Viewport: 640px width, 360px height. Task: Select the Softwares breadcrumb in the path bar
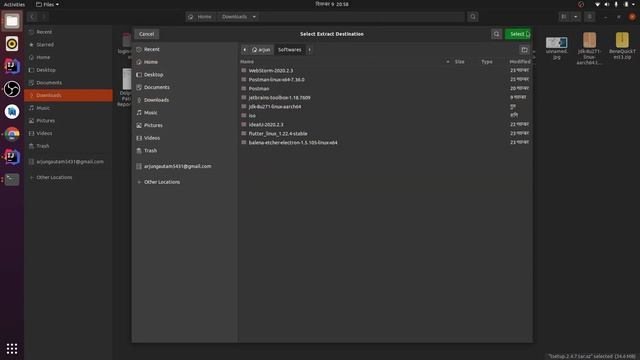tap(289, 50)
